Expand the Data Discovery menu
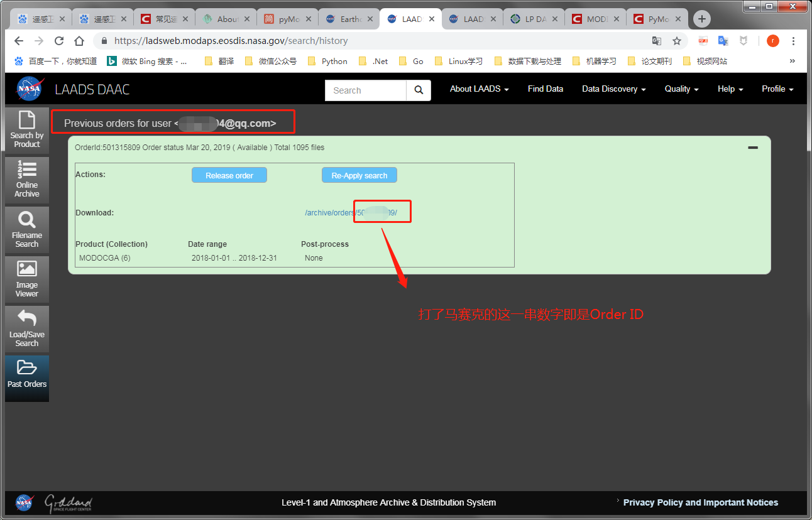 point(613,89)
